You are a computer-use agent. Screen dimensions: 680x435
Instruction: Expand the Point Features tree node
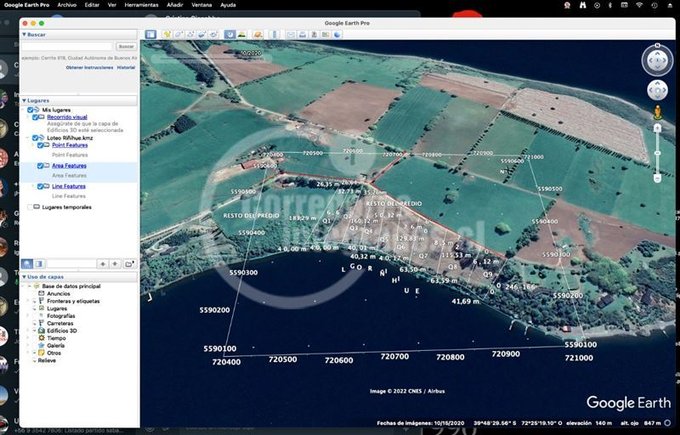pyautogui.click(x=34, y=145)
